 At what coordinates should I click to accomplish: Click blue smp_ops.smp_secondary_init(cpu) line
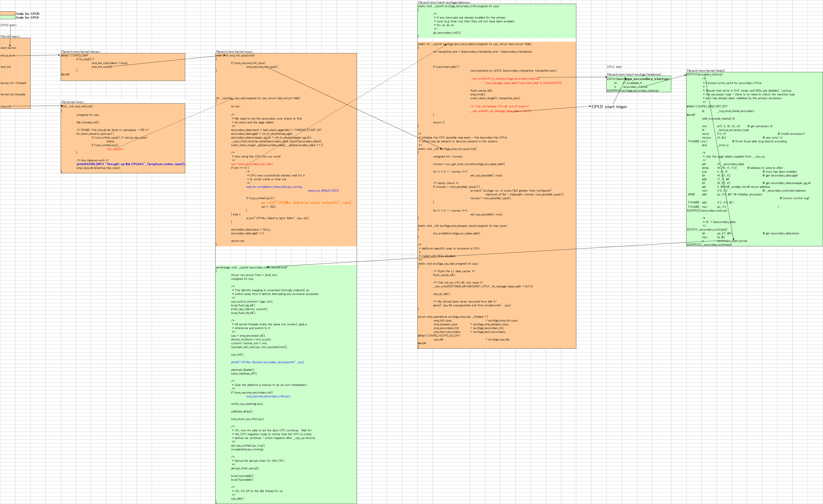(x=268, y=396)
